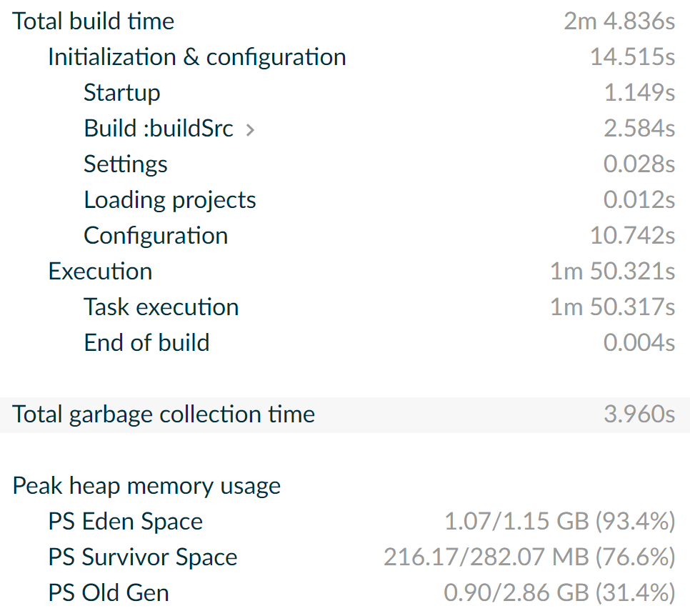The height and width of the screenshot is (616, 690).
Task: Click the 2m 4.836s total time value
Action: (619, 21)
